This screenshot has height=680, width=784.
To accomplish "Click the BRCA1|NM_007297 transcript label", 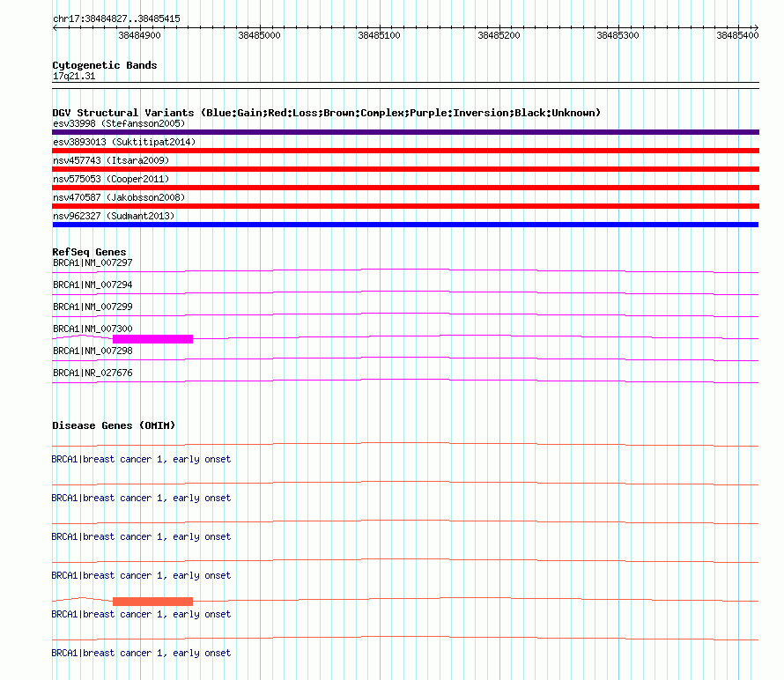I will point(92,263).
